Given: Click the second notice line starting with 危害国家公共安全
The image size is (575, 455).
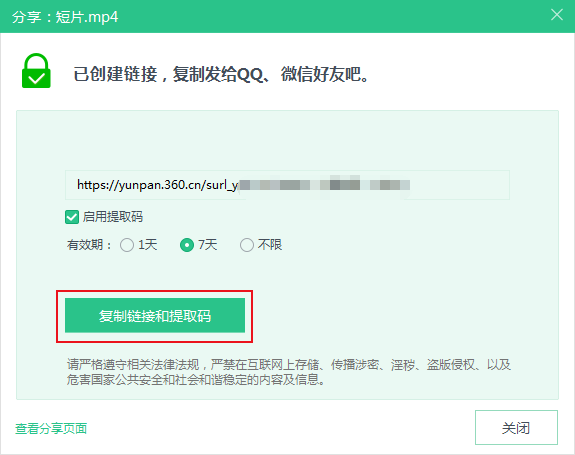Looking at the screenshot, I should (196, 379).
